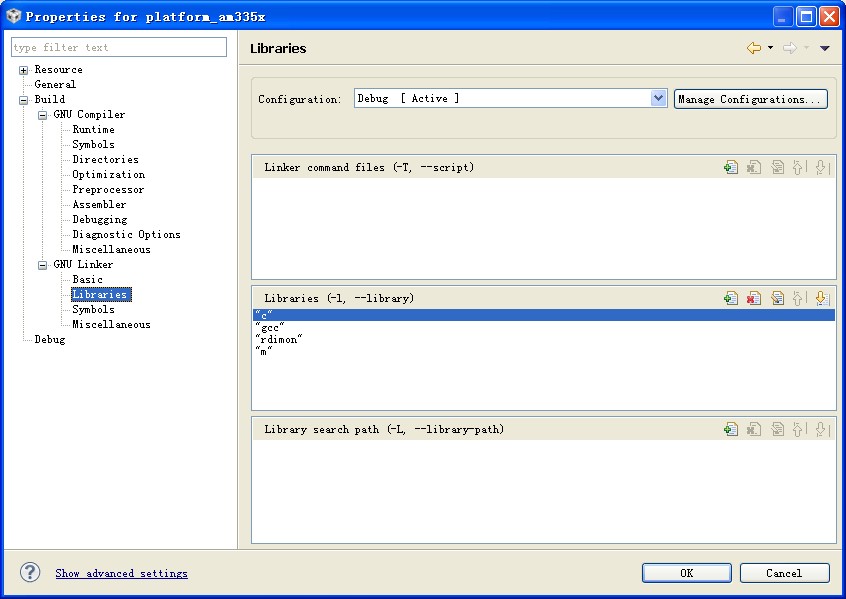Go forward with the forward arrow
Screen dimensions: 846x599
790,48
